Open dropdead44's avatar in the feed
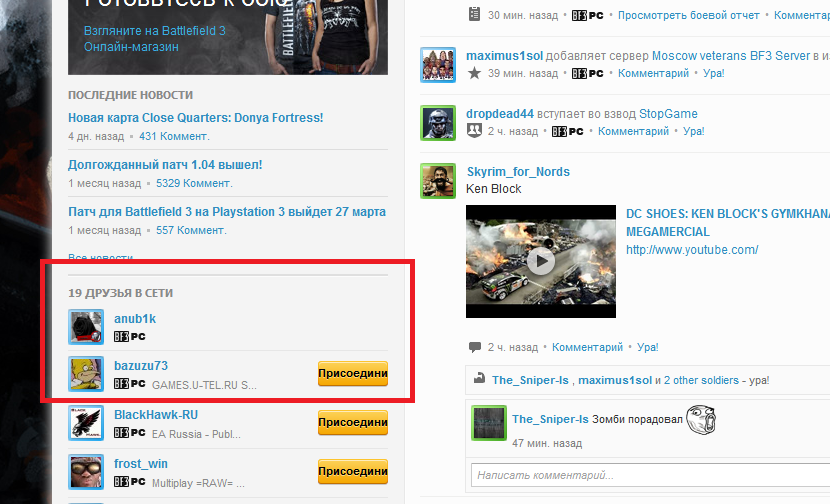The image size is (830, 504). (438, 123)
